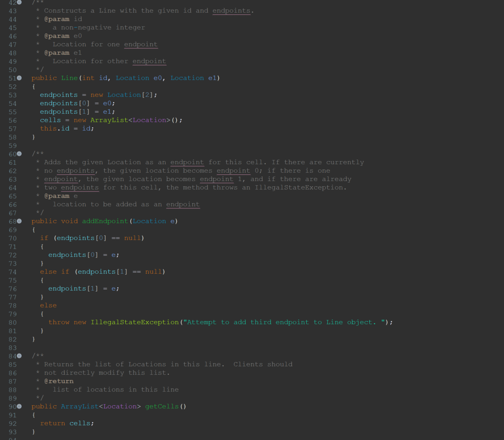Click 'endpoints[1] = e1;' line
Viewport: 504px width, 440px height.
click(77, 112)
